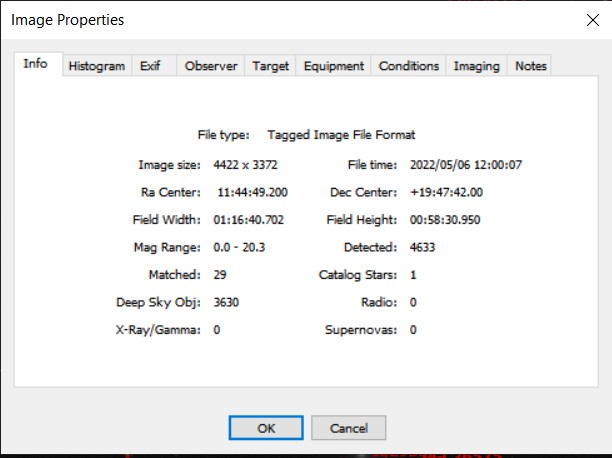
Task: Click the Mag Range value 0.0 - 20.3
Action: 239,247
